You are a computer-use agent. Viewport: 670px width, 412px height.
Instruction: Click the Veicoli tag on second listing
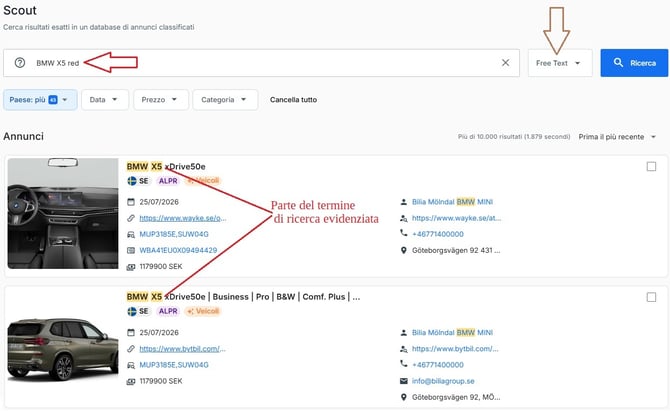(x=203, y=311)
